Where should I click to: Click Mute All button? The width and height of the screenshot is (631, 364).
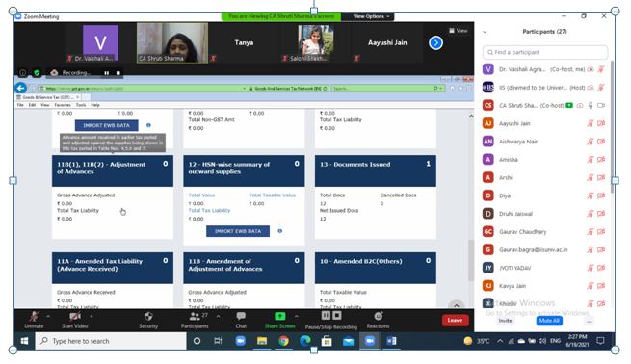point(549,321)
